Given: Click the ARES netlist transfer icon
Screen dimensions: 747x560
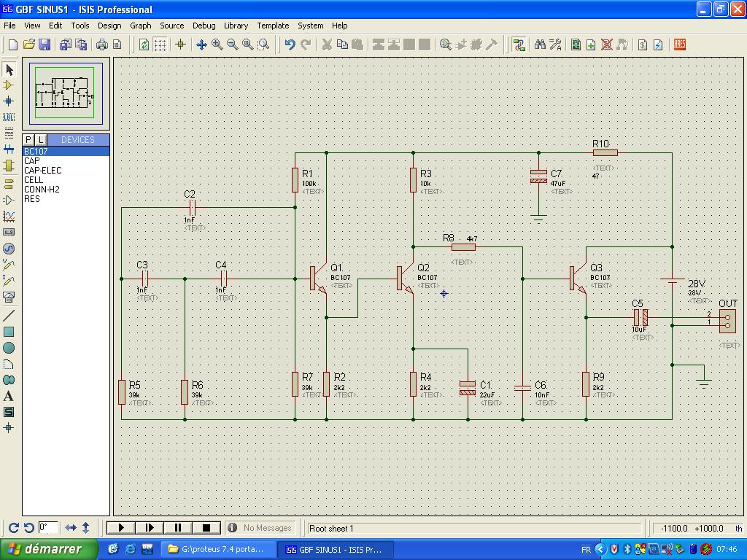Looking at the screenshot, I should pos(679,45).
